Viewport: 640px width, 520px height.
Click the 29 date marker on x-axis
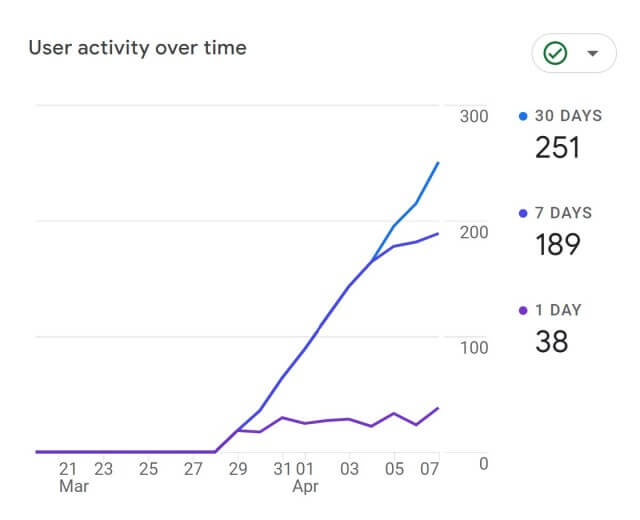(238, 469)
